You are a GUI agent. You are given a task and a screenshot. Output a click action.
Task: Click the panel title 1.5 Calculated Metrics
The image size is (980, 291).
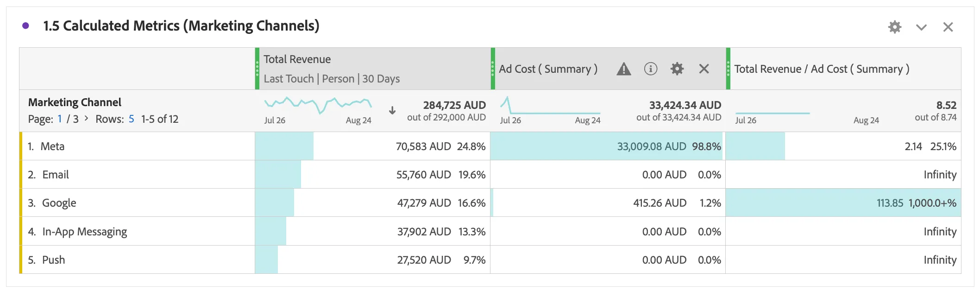pos(181,26)
